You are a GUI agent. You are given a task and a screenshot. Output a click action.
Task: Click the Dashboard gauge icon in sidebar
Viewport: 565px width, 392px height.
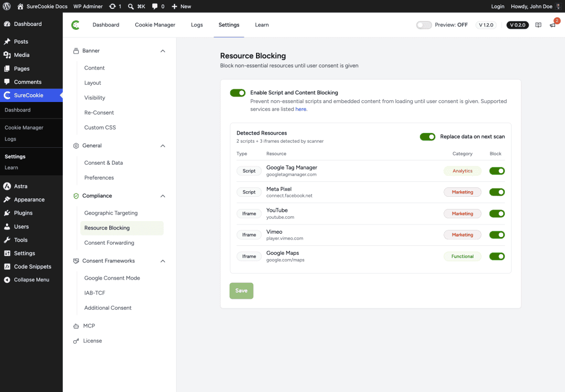point(7,24)
